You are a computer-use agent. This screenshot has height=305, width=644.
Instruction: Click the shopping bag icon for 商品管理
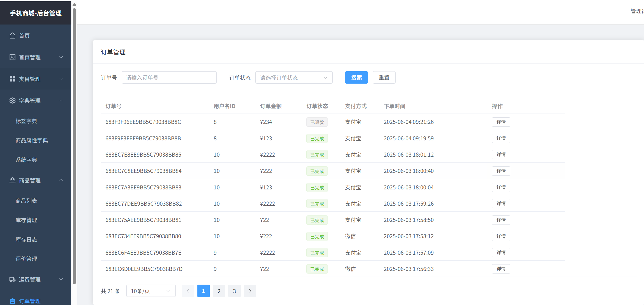pyautogui.click(x=12, y=180)
